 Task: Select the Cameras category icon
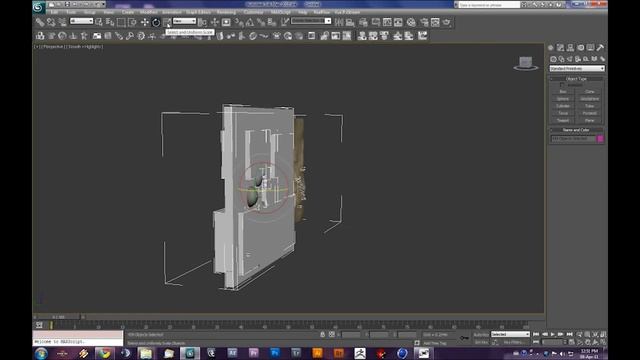[x=578, y=59]
